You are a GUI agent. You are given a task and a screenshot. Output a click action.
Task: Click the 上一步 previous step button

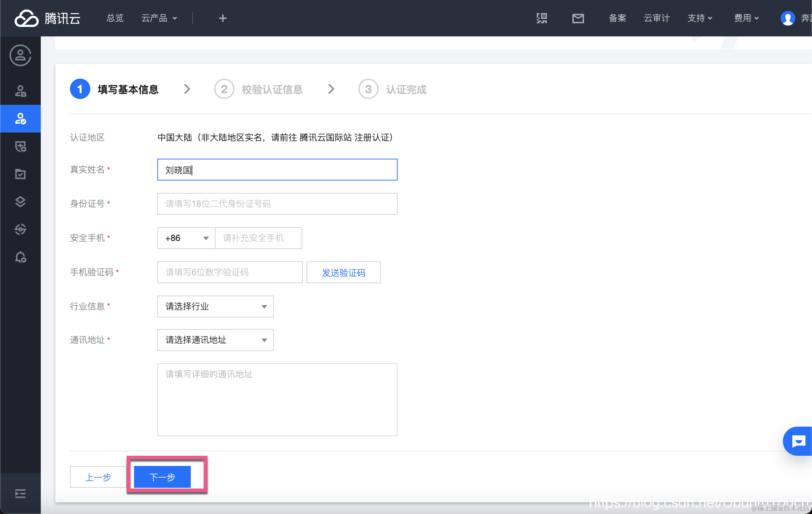coord(98,477)
